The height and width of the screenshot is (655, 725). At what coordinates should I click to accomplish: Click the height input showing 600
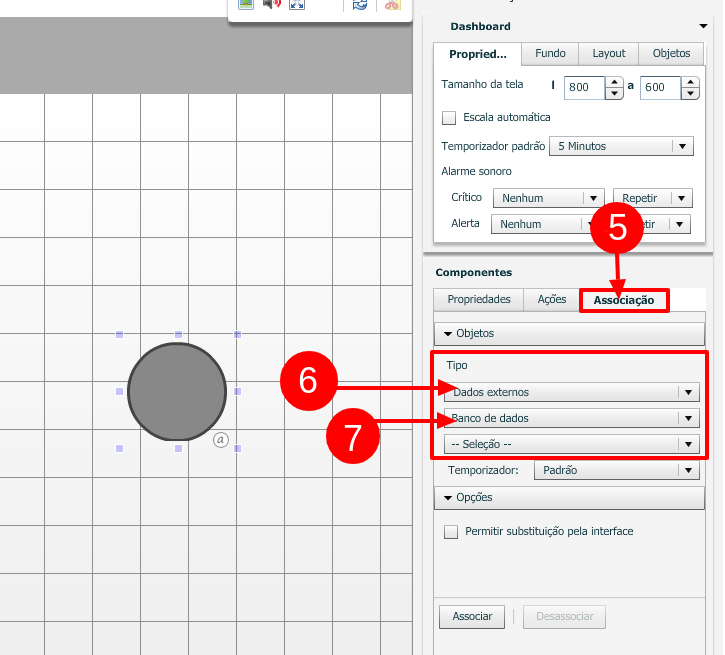coord(660,87)
